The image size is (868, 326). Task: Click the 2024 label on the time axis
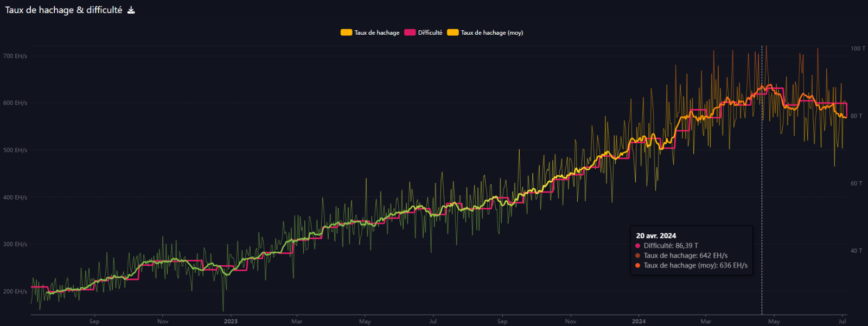coord(639,321)
